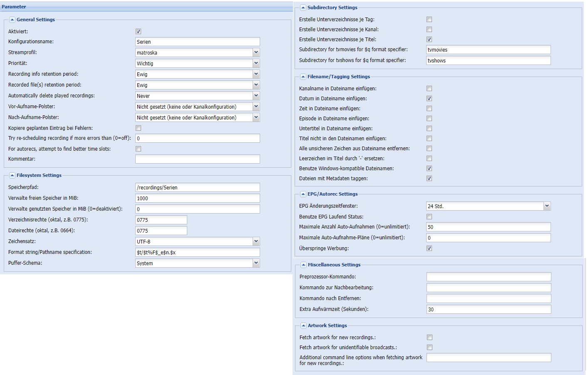Enable Benutze EPG Laufend Status

pyautogui.click(x=429, y=216)
